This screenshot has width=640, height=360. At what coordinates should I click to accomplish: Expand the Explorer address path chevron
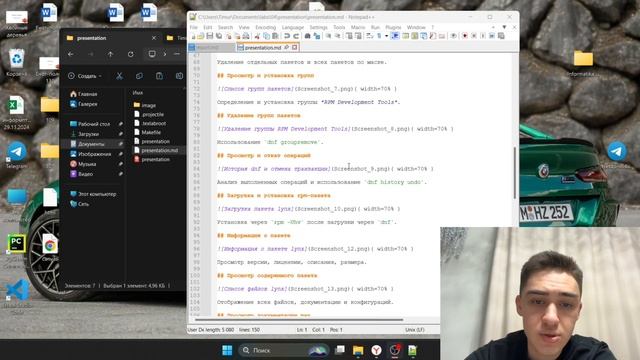(x=165, y=54)
